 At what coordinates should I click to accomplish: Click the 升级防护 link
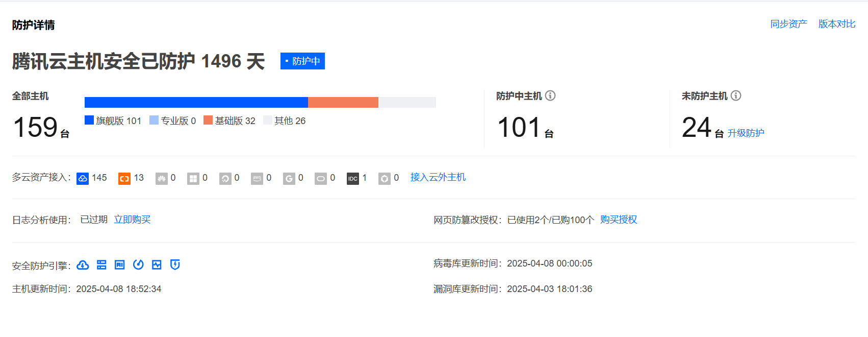[x=746, y=133]
